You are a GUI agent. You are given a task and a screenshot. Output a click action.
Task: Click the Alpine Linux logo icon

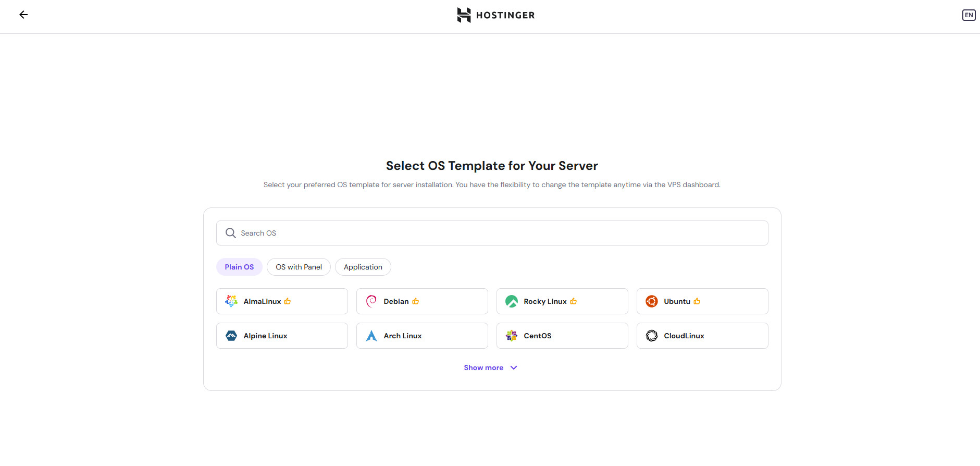pyautogui.click(x=231, y=336)
